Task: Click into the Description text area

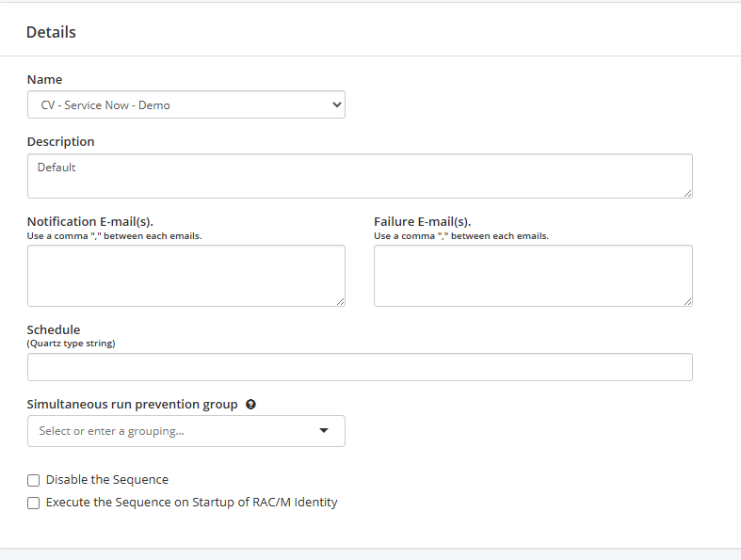Action: click(x=360, y=176)
